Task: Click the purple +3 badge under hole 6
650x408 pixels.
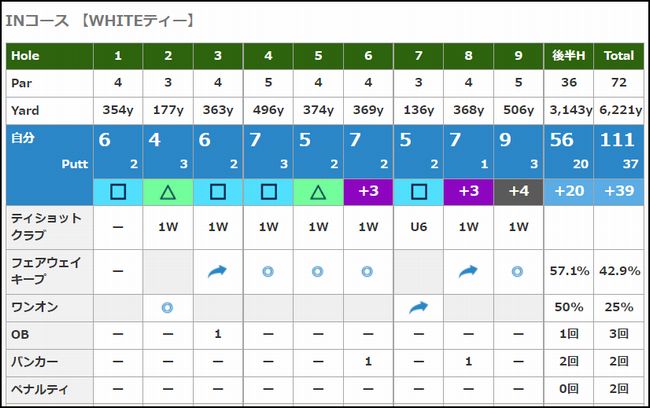Action: (x=368, y=192)
